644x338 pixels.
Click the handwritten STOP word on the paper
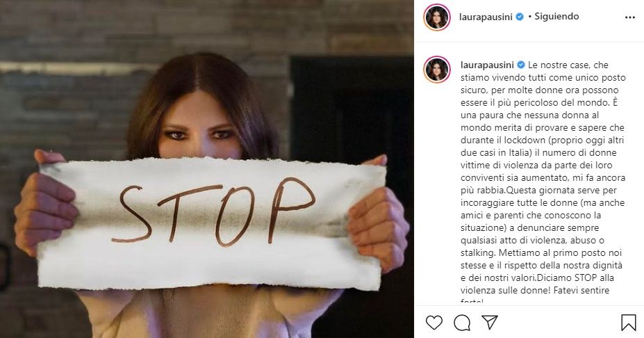click(213, 212)
